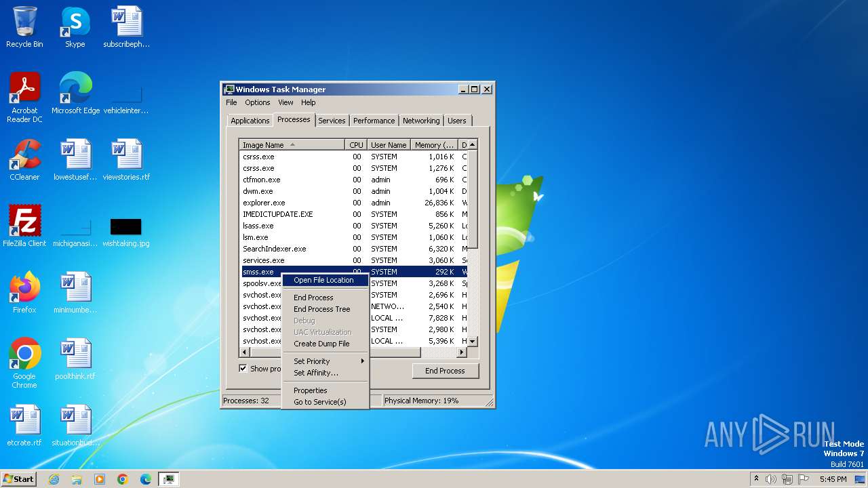The height and width of the screenshot is (488, 868).
Task: Open the subscribeph Word document icon
Action: click(x=126, y=27)
